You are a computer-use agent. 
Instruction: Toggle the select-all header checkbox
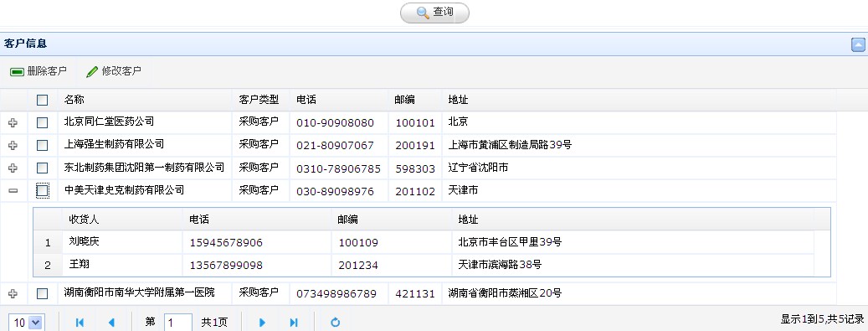42,101
